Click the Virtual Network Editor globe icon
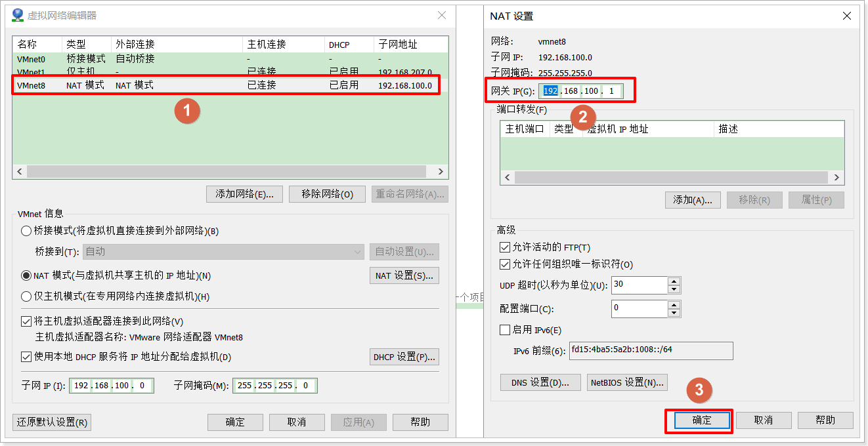The image size is (868, 446). [18, 14]
